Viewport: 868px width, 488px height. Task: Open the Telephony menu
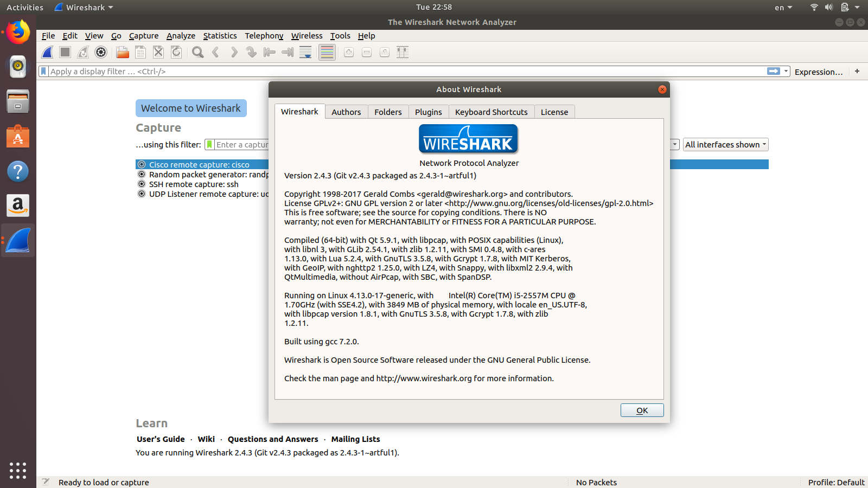[264, 36]
